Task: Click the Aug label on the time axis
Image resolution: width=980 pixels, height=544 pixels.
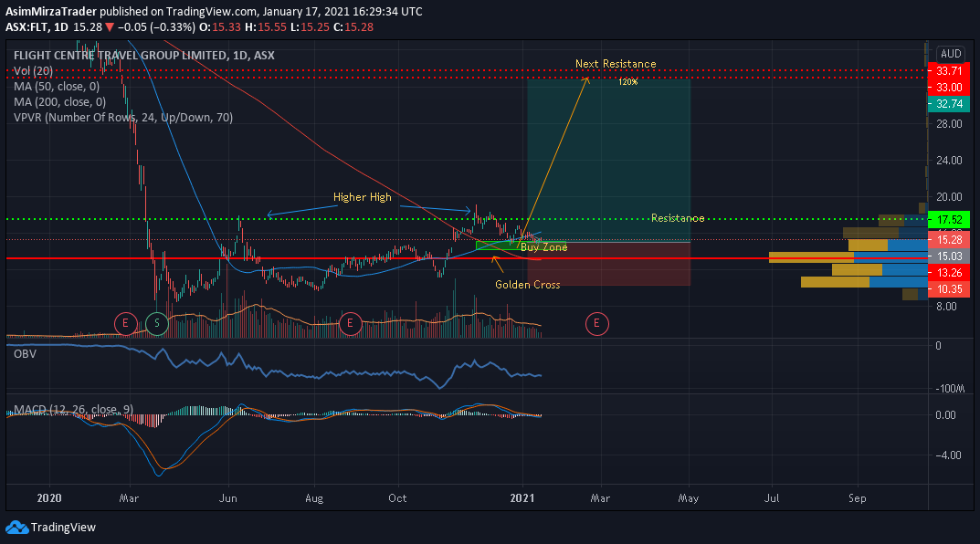Action: tap(314, 498)
